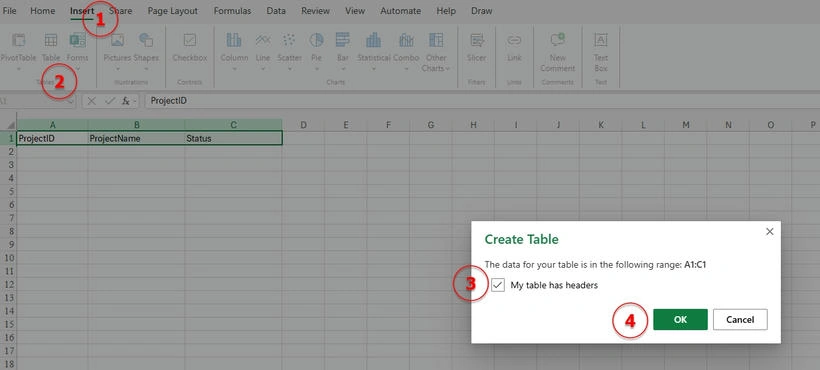Insert a Combo chart
This screenshot has height=370, width=820.
(x=406, y=48)
